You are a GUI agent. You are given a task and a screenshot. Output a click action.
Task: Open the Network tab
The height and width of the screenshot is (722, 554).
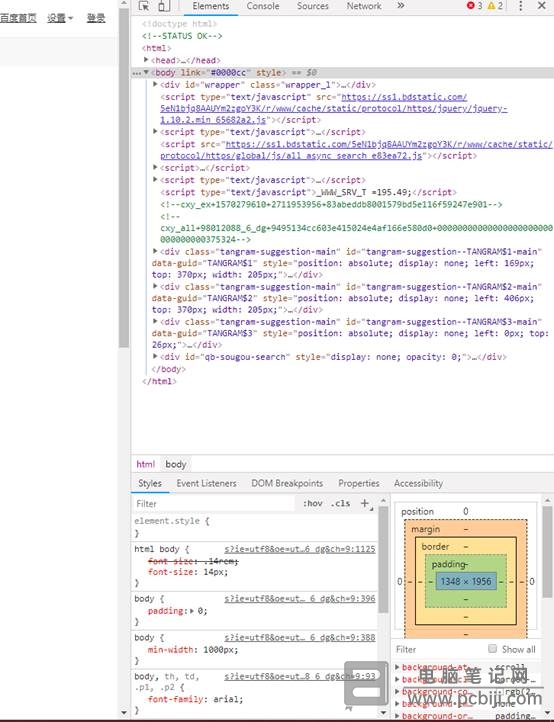pyautogui.click(x=364, y=6)
